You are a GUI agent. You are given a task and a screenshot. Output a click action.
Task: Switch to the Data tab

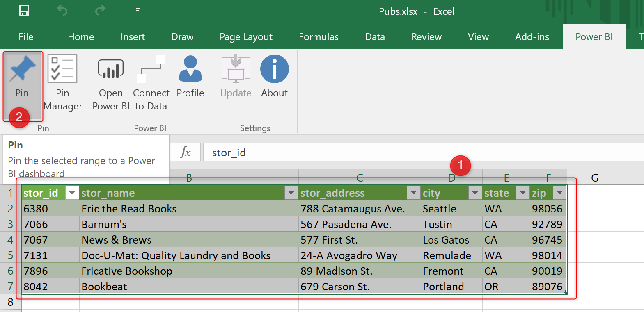[x=375, y=37]
